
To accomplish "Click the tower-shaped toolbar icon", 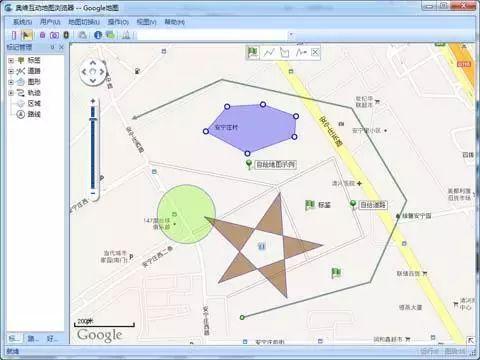I will pos(126,35).
